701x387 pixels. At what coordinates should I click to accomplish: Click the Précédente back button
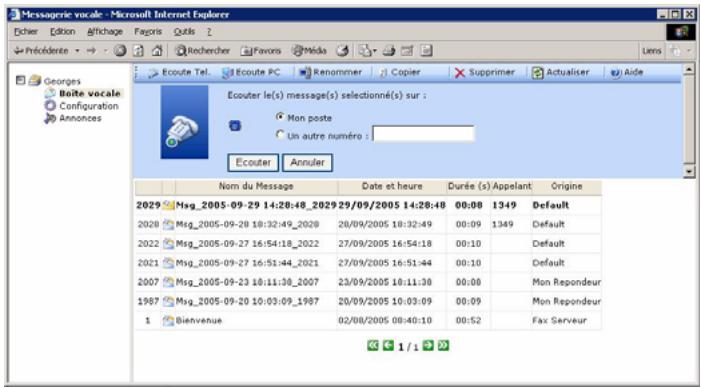[x=41, y=51]
